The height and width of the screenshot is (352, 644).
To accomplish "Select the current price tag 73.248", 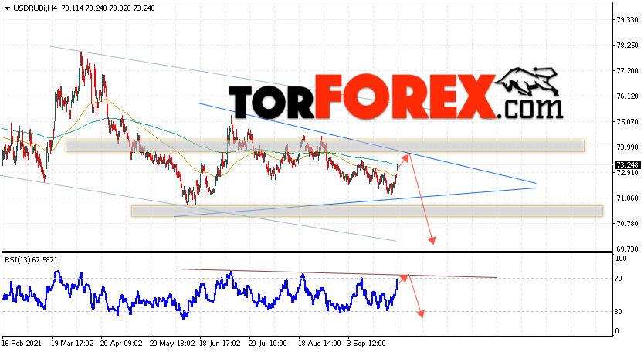I will (x=627, y=164).
